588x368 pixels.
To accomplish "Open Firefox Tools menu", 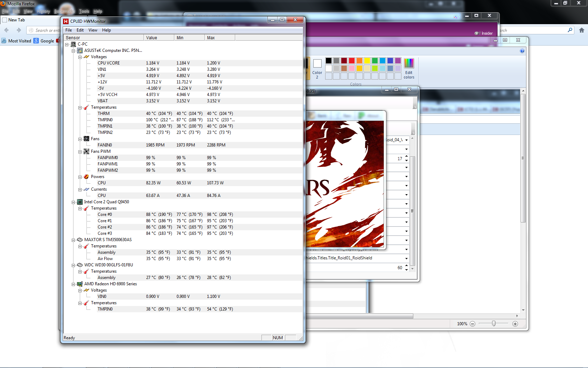I will tap(84, 12).
